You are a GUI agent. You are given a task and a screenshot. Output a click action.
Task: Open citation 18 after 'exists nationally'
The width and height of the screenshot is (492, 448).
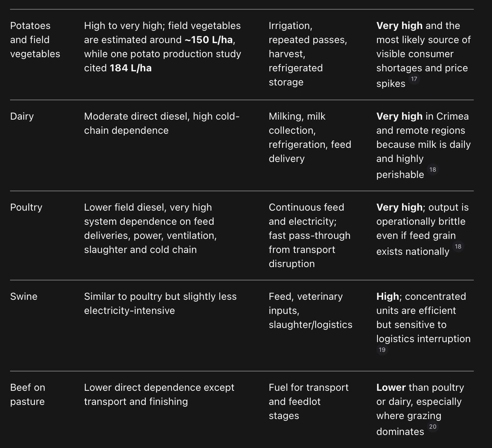(458, 247)
